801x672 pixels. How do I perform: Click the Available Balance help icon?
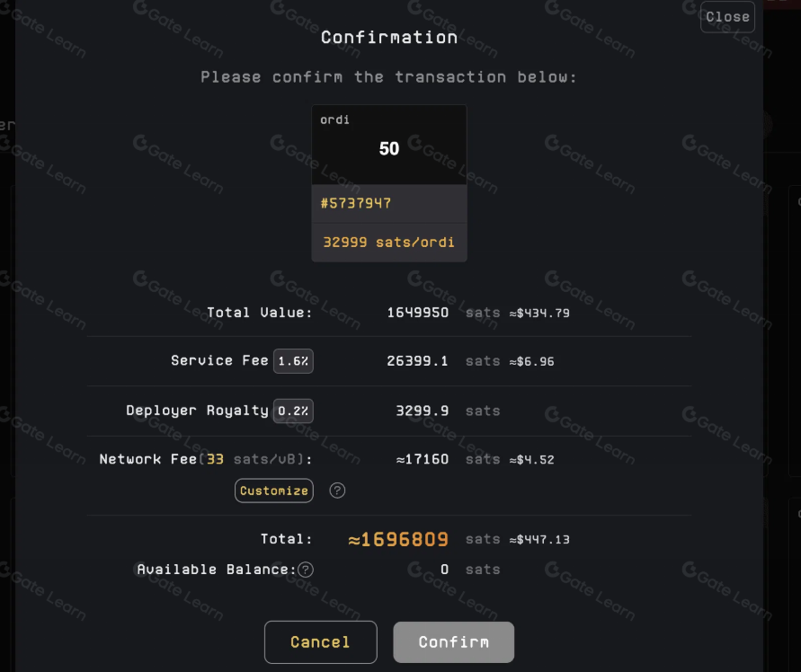pyautogui.click(x=306, y=570)
